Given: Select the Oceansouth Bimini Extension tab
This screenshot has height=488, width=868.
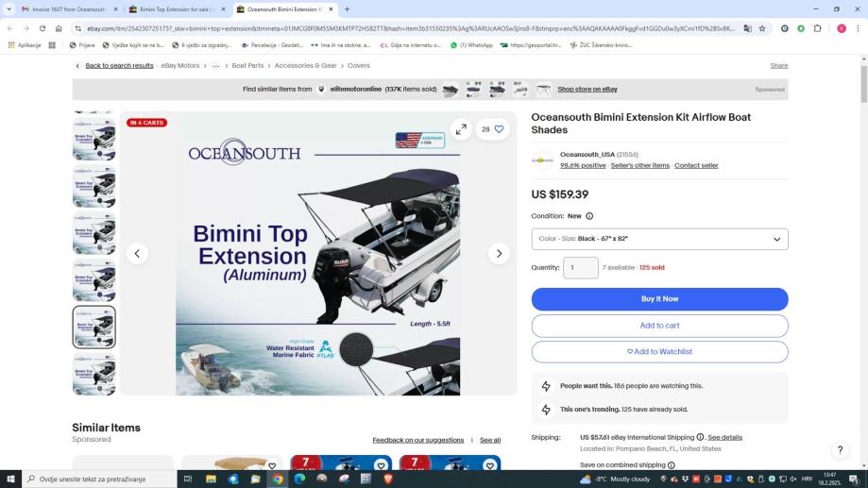Looking at the screenshot, I should coord(284,8).
